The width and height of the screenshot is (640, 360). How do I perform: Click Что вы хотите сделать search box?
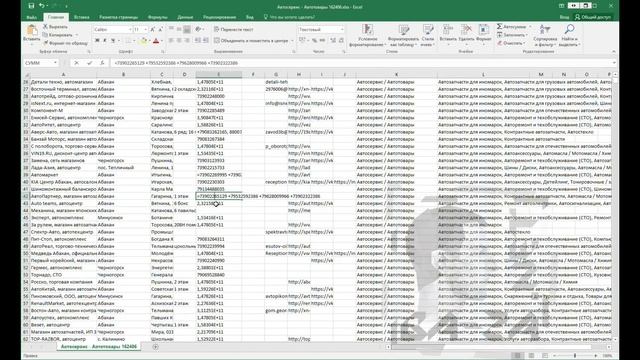289,17
